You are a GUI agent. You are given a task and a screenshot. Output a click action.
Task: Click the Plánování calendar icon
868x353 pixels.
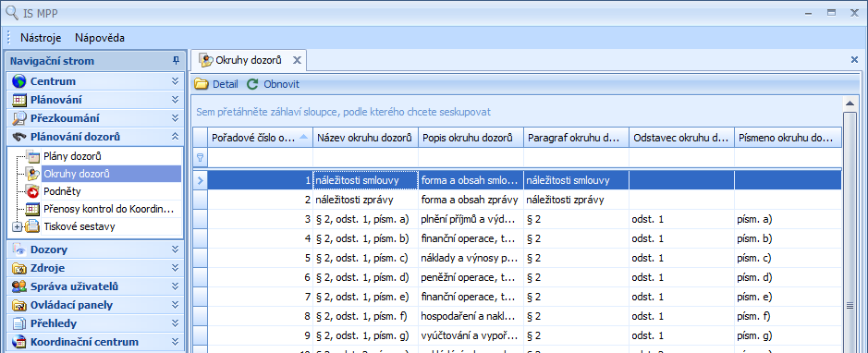[x=19, y=100]
